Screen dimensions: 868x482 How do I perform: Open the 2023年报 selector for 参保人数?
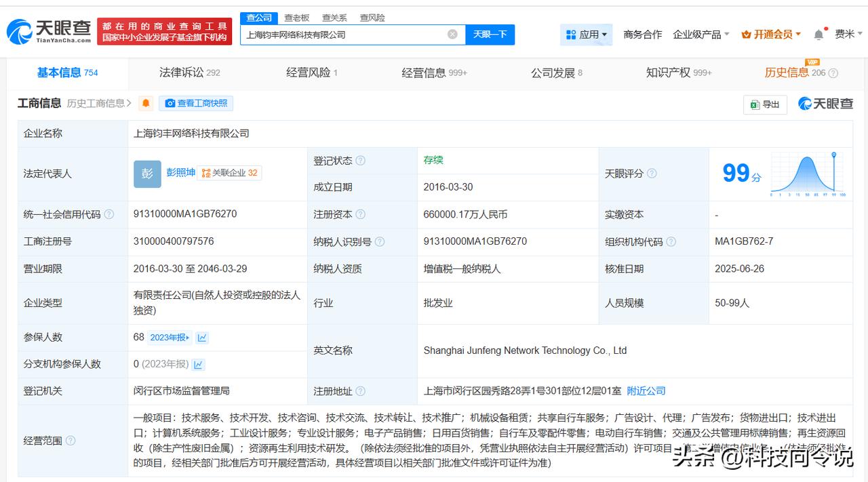[x=170, y=338]
